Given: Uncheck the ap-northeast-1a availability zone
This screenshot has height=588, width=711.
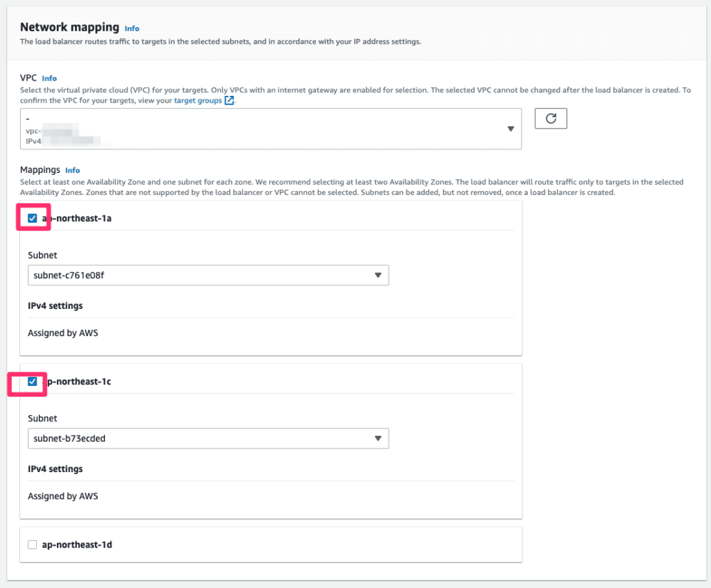Looking at the screenshot, I should tap(32, 218).
